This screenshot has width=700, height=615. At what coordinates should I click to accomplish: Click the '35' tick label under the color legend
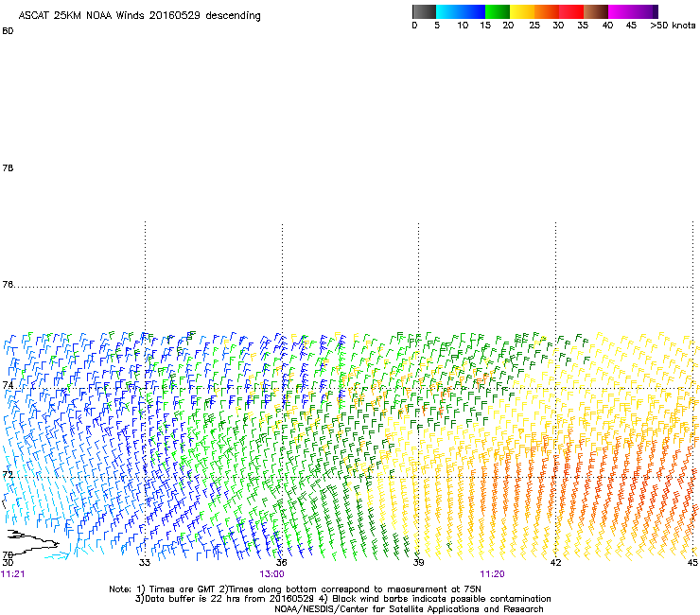(x=583, y=26)
